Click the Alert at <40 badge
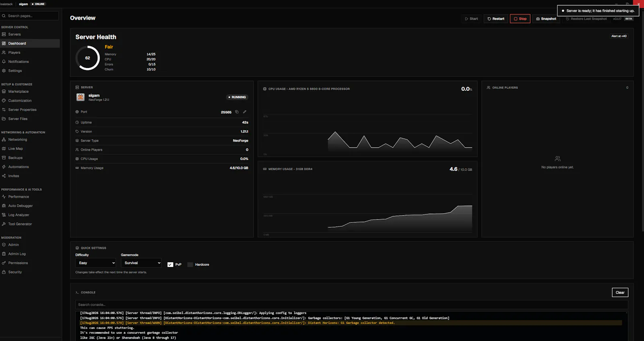 tap(619, 36)
